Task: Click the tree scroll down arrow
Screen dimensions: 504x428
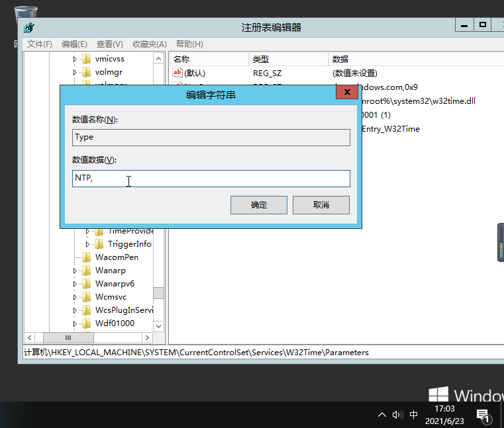Action: tap(158, 325)
